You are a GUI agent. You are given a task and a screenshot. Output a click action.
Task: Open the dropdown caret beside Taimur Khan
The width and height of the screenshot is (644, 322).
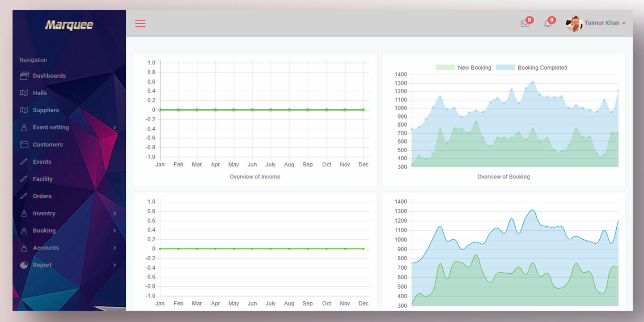[x=624, y=23]
